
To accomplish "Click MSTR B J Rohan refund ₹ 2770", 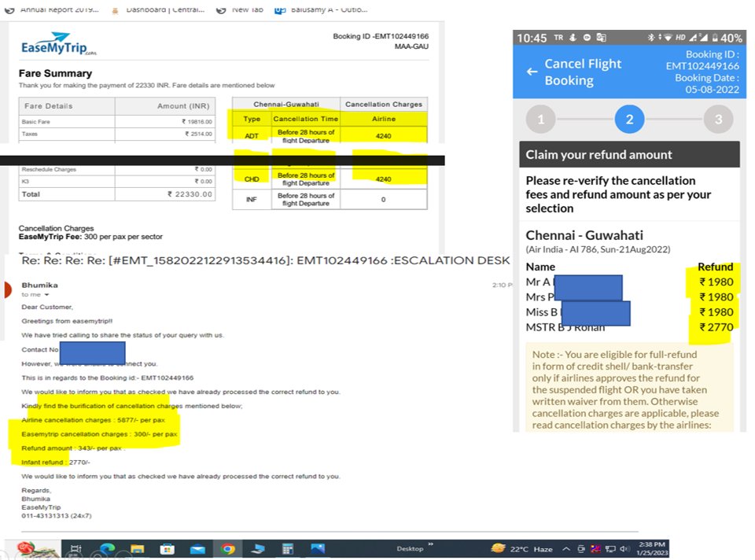I will (716, 327).
